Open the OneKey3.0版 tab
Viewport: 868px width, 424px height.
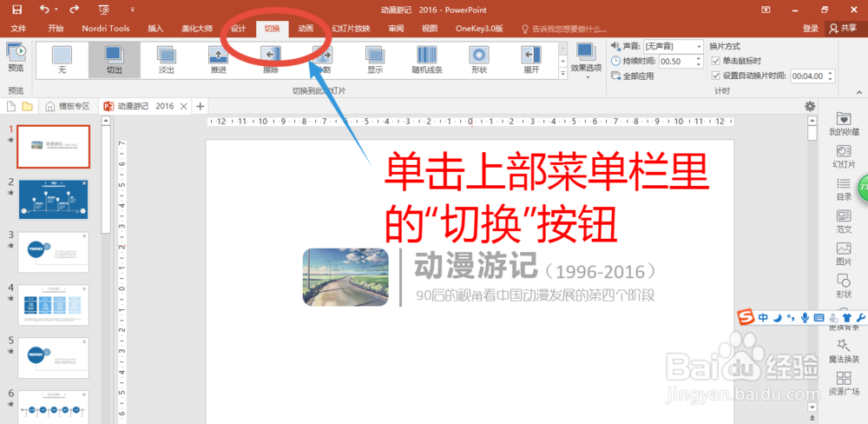[x=479, y=29]
